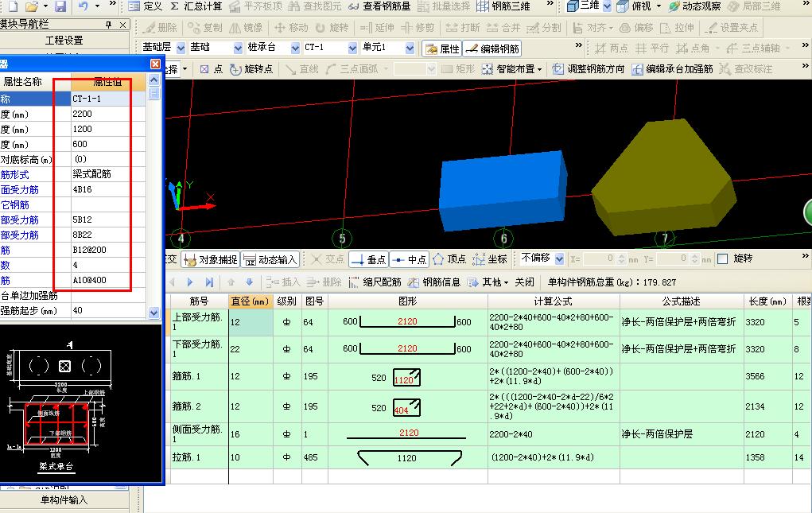The height and width of the screenshot is (513, 812).
Task: Click the new file icon
Action: 13,6
